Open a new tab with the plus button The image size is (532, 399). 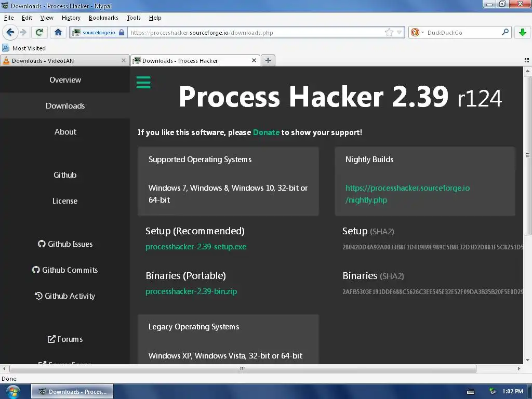click(268, 60)
